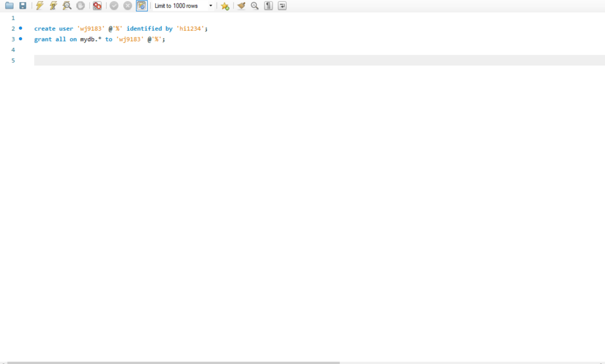This screenshot has width=605, height=364.
Task: Click the 'user' keyword on line 2
Action: (66, 28)
